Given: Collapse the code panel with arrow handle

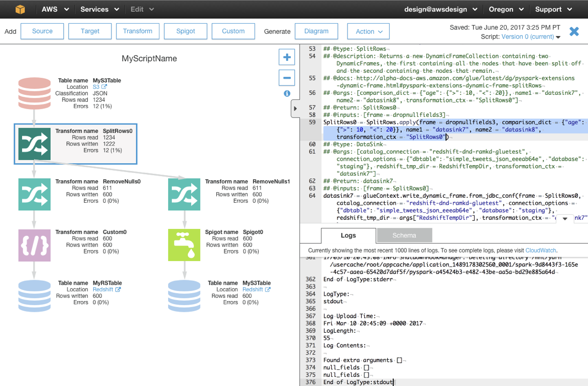Looking at the screenshot, I should point(295,108).
